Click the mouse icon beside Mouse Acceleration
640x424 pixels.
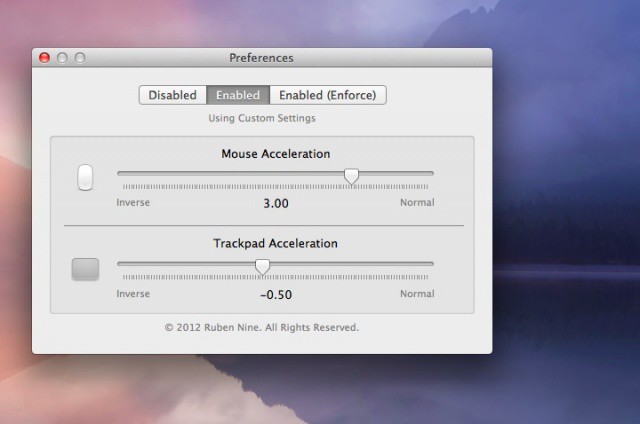pyautogui.click(x=85, y=178)
